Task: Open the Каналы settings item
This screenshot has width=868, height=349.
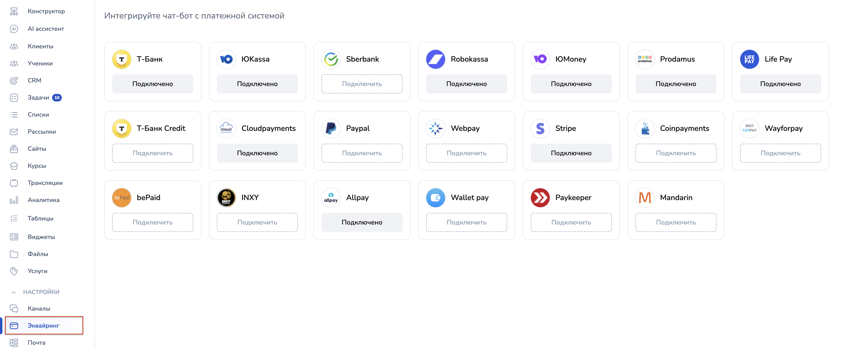Action: 39,308
